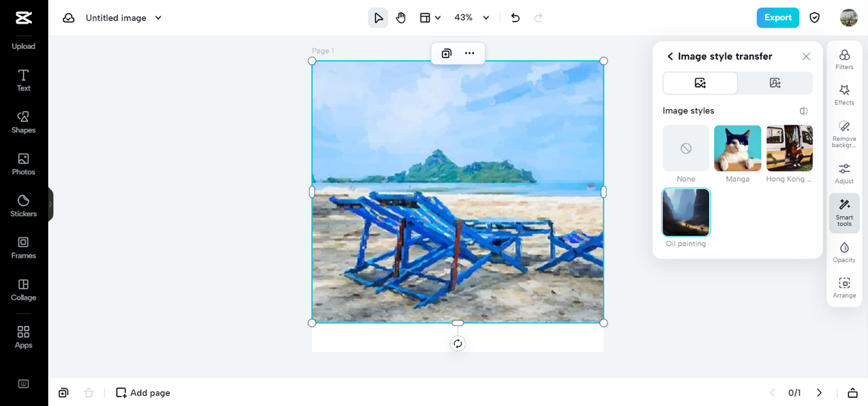
Task: Apply the Manga image style
Action: point(738,148)
